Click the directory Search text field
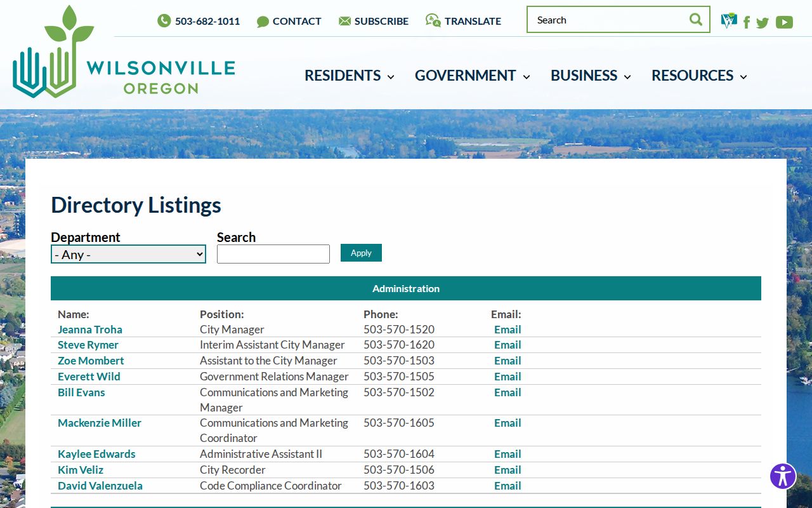Viewport: 812px width, 508px height. click(273, 254)
